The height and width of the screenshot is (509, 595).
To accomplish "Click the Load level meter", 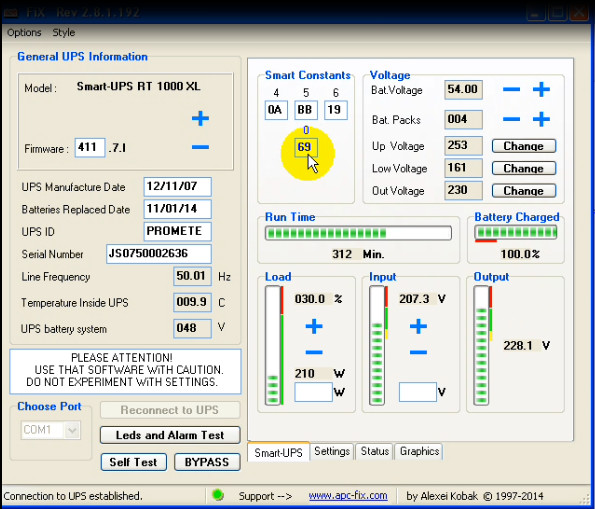I will coord(273,345).
